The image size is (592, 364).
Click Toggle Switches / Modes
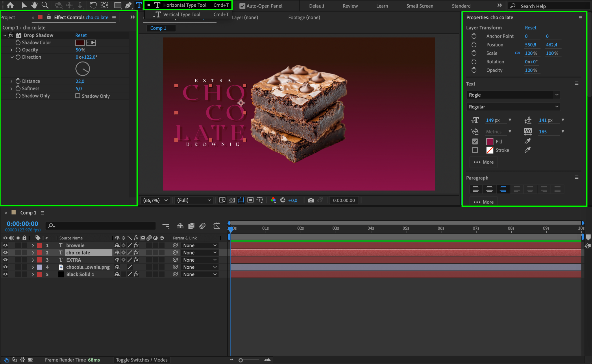(142, 360)
